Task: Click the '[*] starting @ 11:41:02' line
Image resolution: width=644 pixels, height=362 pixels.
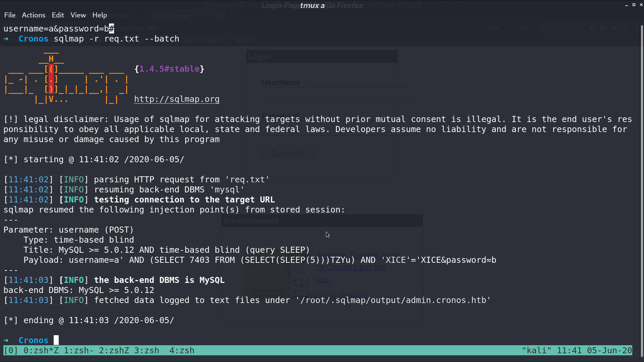Action: 94,160
